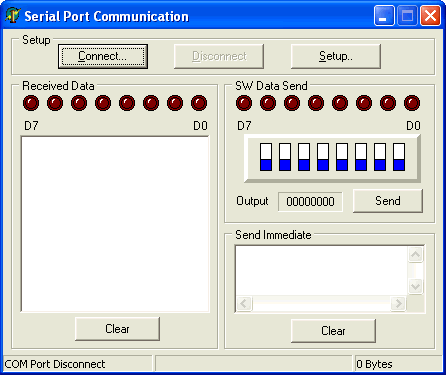
Task: Toggle the D7 DIP switch
Action: 266,157
